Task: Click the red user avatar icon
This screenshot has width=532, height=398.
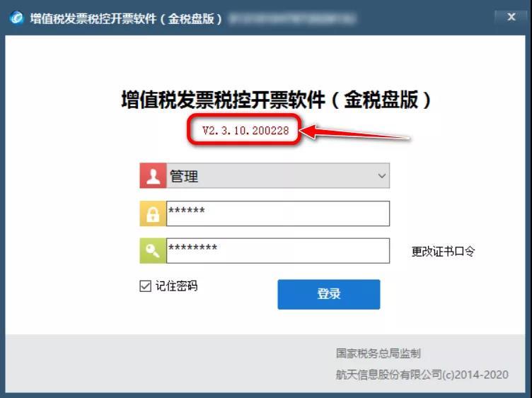Action: [x=153, y=175]
